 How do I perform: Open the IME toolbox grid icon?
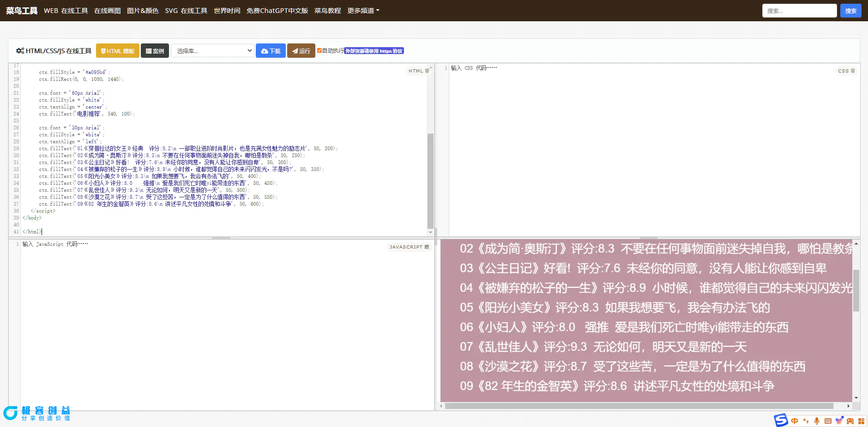pos(861,421)
